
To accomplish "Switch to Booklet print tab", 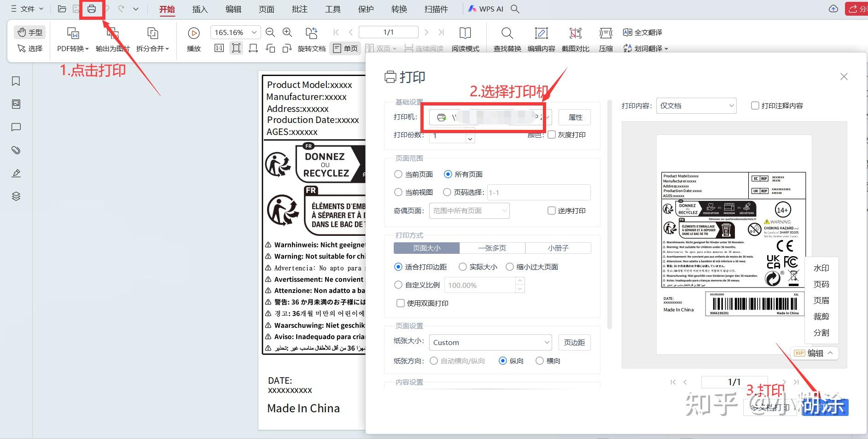I will point(558,248).
